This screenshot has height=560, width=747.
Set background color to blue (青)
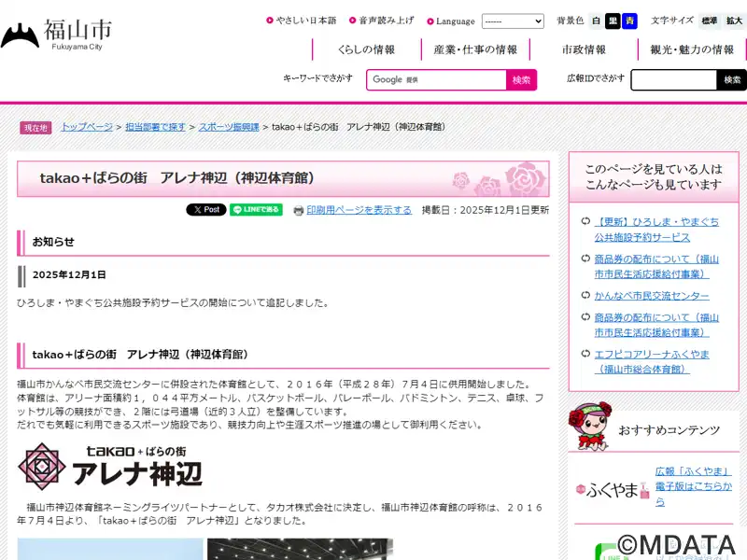629,21
